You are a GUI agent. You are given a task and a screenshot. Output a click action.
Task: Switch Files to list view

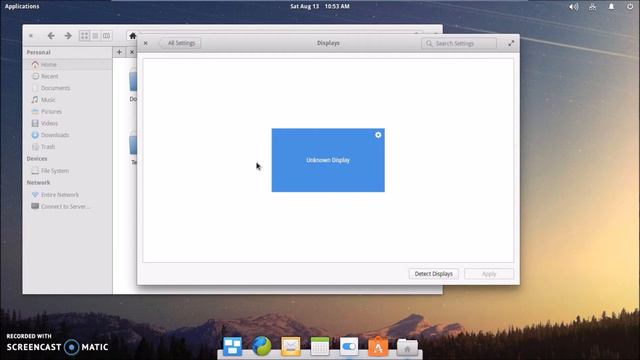tap(95, 36)
